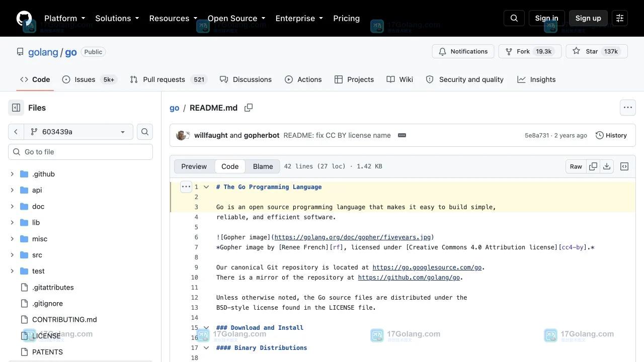Copy the README.md path icon
The width and height of the screenshot is (644, 362).
pyautogui.click(x=249, y=108)
